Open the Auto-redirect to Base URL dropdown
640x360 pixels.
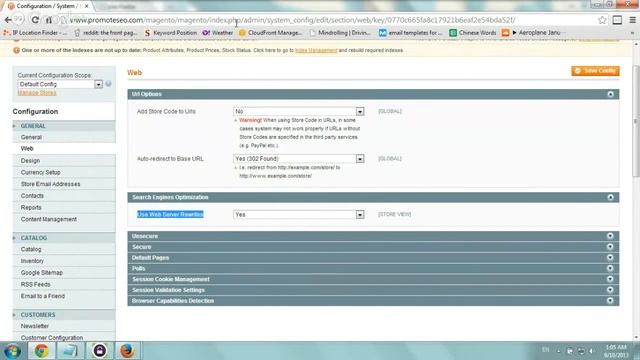tap(298, 158)
